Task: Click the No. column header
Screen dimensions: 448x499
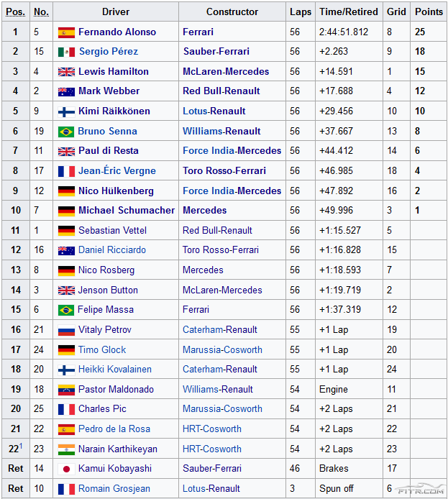Action: coord(41,12)
